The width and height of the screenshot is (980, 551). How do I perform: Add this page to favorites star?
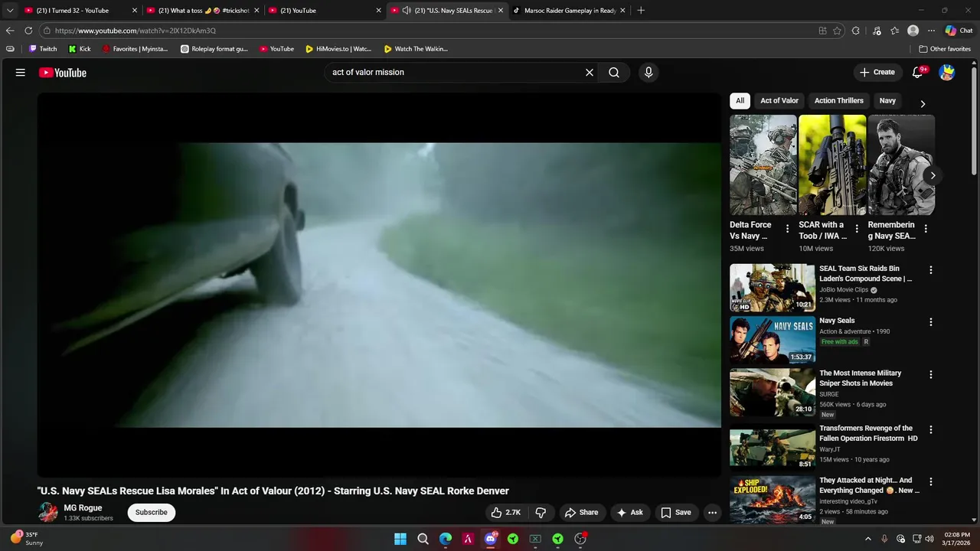tap(837, 31)
